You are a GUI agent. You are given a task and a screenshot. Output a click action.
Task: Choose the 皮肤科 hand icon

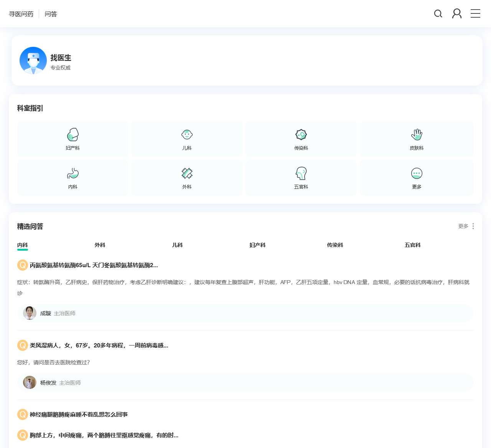pos(417,135)
